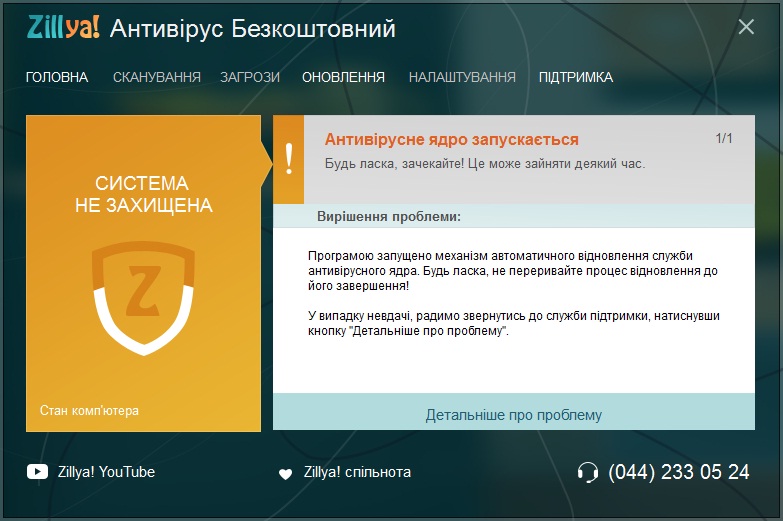783x521 pixels.
Task: Click the Стан комп'ютера label
Action: (89, 410)
